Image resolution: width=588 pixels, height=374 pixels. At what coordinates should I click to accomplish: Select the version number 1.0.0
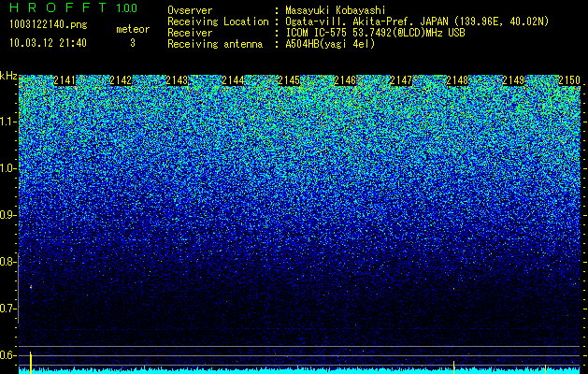(x=127, y=7)
